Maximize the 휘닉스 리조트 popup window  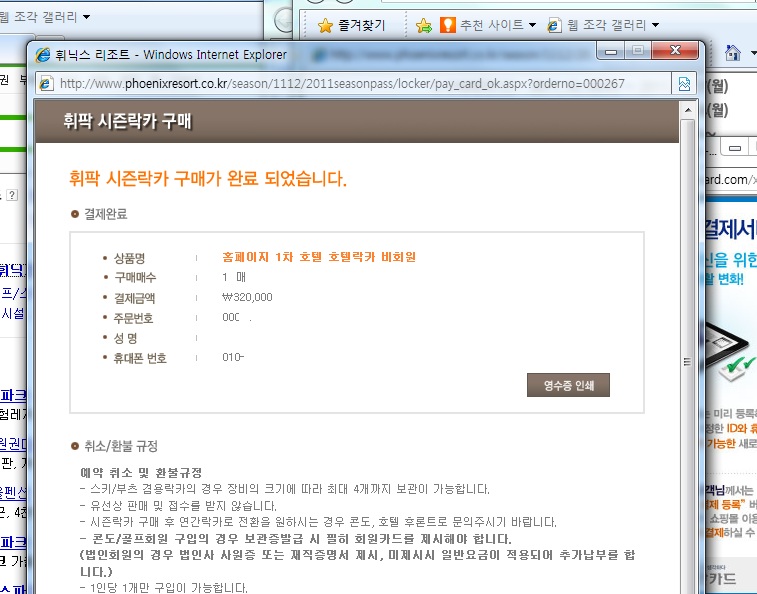coord(638,51)
